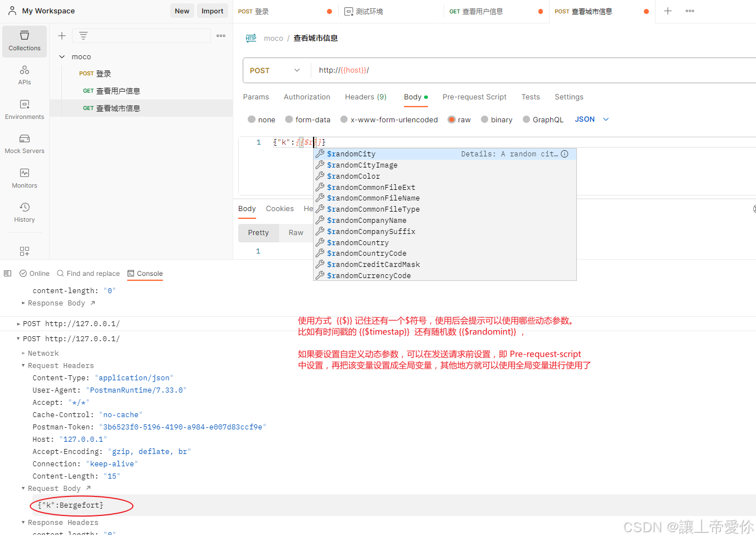Screen dimensions: 756x540
Task: Collapse the second POST http://127.0.0.1/ log
Action: point(18,339)
